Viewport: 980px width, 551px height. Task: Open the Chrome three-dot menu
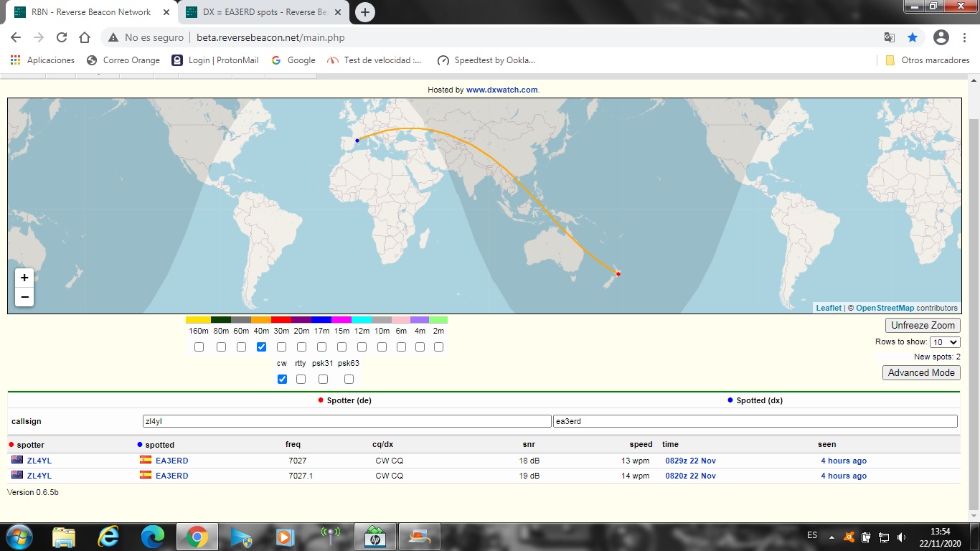[964, 37]
